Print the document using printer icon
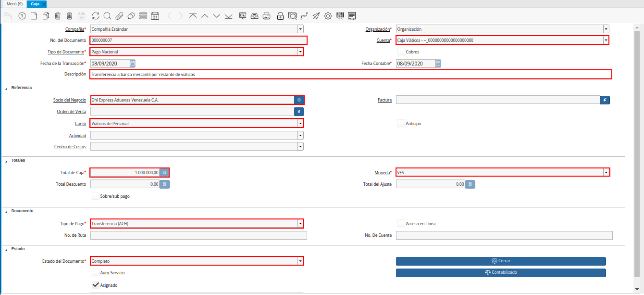644x295 pixels. (267, 16)
